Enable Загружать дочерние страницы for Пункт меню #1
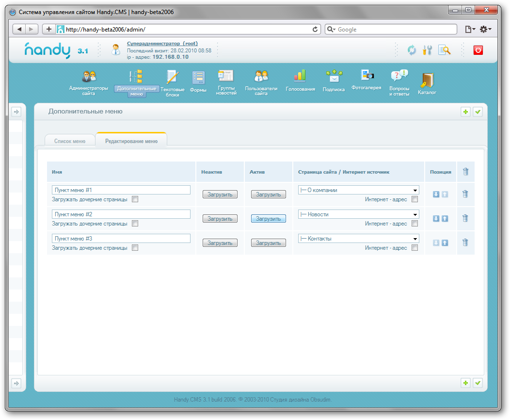The width and height of the screenshot is (510, 420). point(135,199)
